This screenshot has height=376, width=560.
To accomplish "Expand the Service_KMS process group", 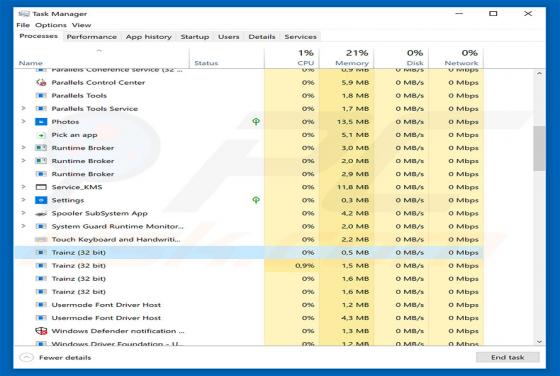I will (23, 187).
